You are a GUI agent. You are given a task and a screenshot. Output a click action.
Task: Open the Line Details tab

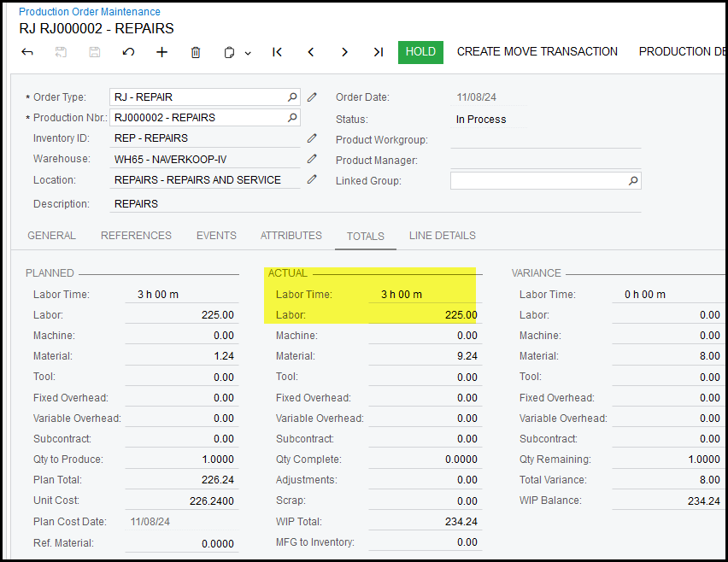(442, 236)
